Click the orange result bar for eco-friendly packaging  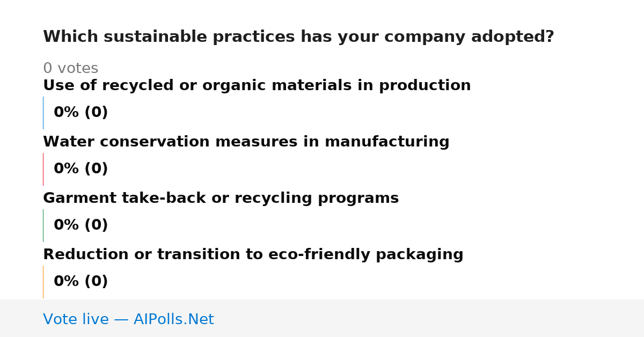coord(43,282)
